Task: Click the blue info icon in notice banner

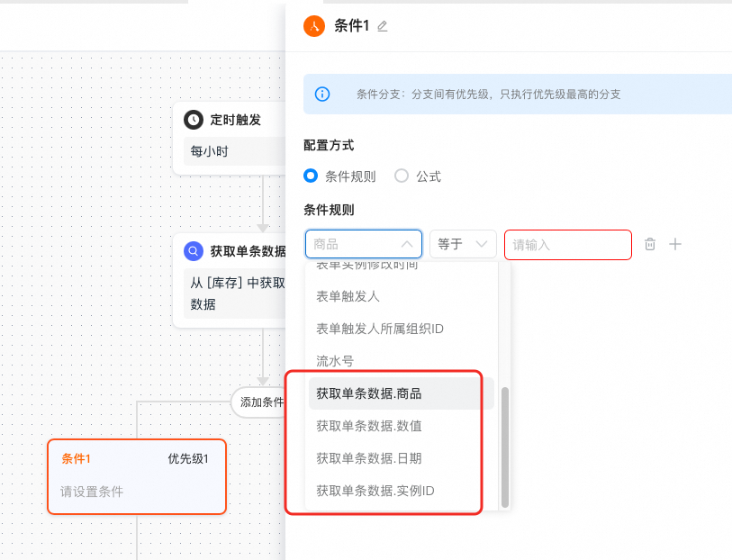Action: 322,94
